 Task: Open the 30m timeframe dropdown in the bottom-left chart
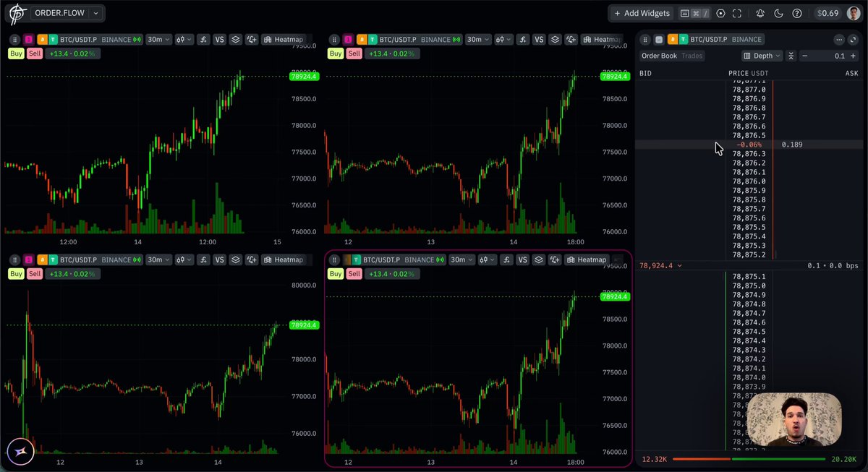point(158,259)
